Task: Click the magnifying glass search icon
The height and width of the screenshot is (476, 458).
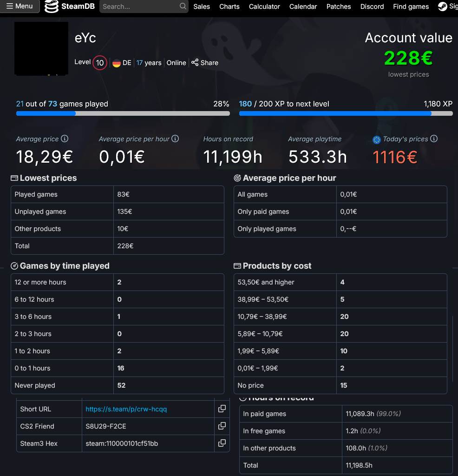Action: click(182, 7)
